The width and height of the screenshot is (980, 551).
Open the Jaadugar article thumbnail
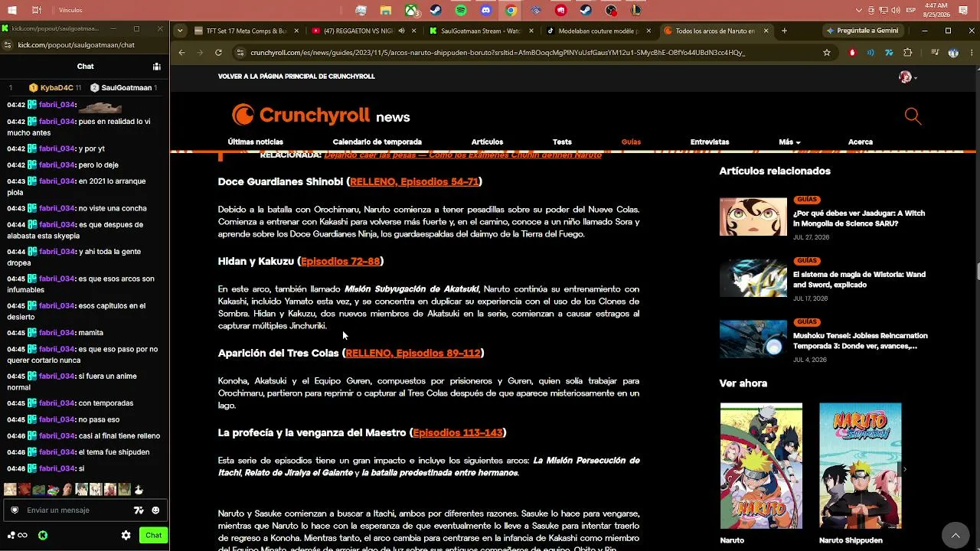pos(753,217)
